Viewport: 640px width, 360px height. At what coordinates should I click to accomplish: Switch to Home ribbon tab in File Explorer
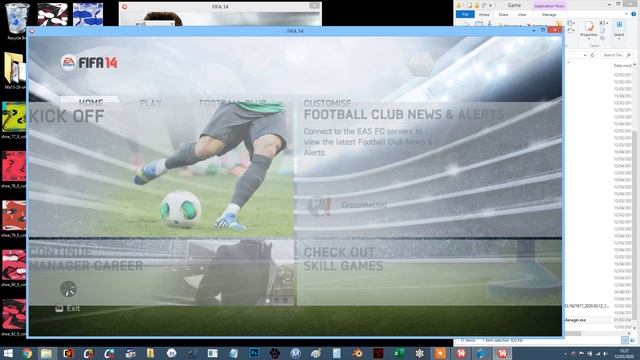coord(484,14)
